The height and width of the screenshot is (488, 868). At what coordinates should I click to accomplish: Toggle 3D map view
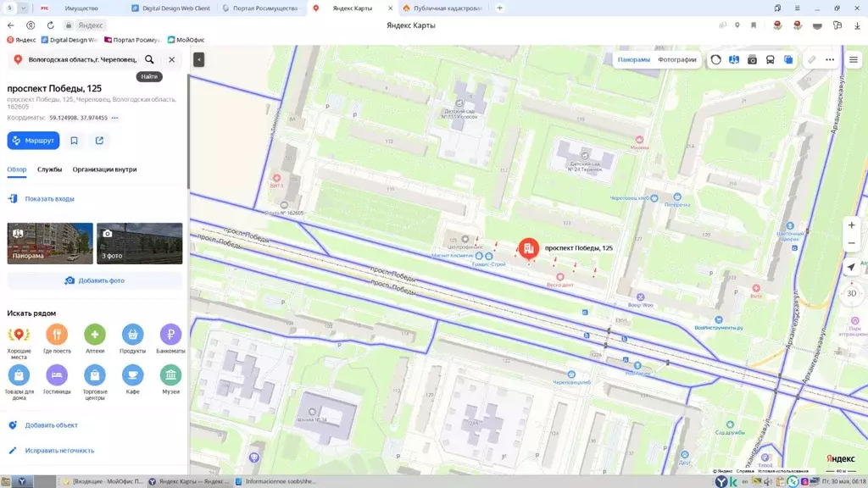851,294
